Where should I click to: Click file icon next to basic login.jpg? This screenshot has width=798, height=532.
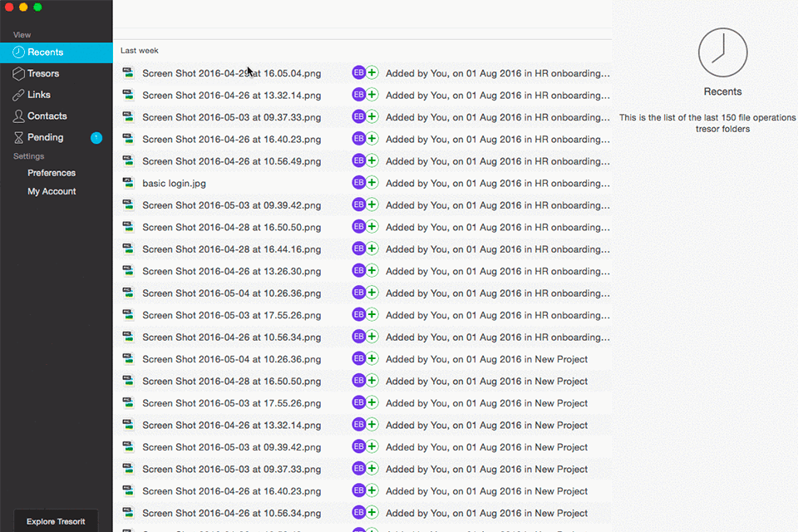pos(128,183)
